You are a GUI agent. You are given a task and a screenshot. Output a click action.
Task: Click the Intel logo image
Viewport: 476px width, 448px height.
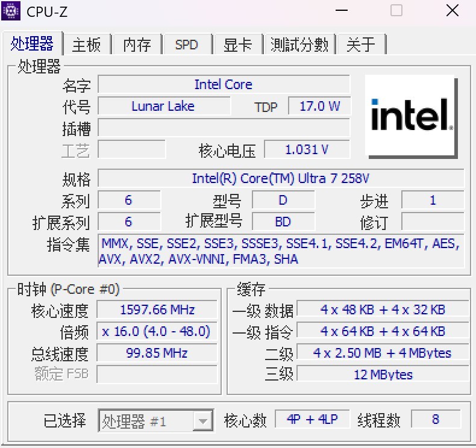click(410, 116)
